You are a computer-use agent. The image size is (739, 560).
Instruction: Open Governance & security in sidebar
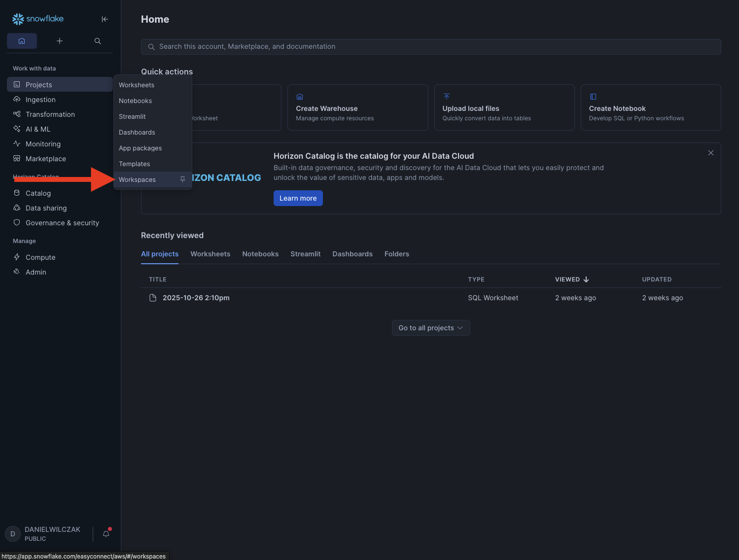tap(62, 223)
